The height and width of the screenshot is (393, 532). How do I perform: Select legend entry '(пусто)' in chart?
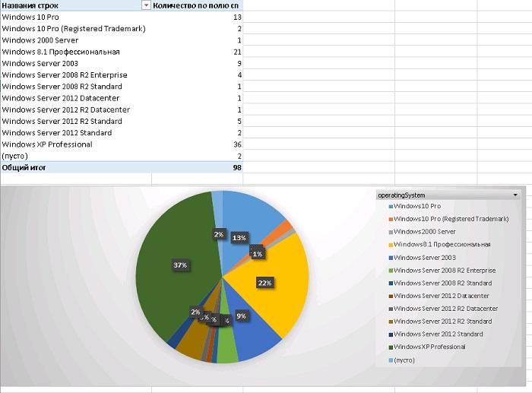point(404,360)
